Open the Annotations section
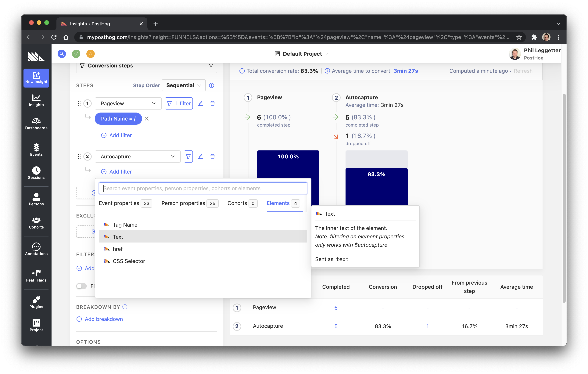Viewport: 588px width, 374px height. pyautogui.click(x=36, y=249)
